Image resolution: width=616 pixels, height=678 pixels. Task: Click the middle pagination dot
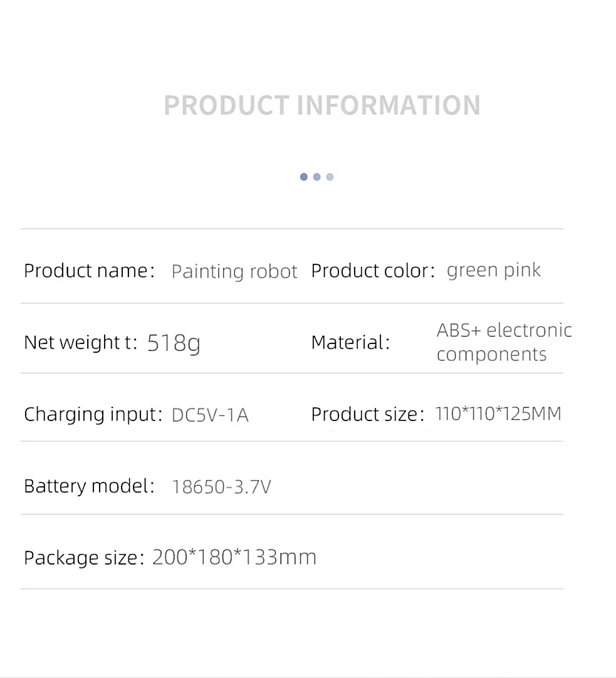click(317, 177)
